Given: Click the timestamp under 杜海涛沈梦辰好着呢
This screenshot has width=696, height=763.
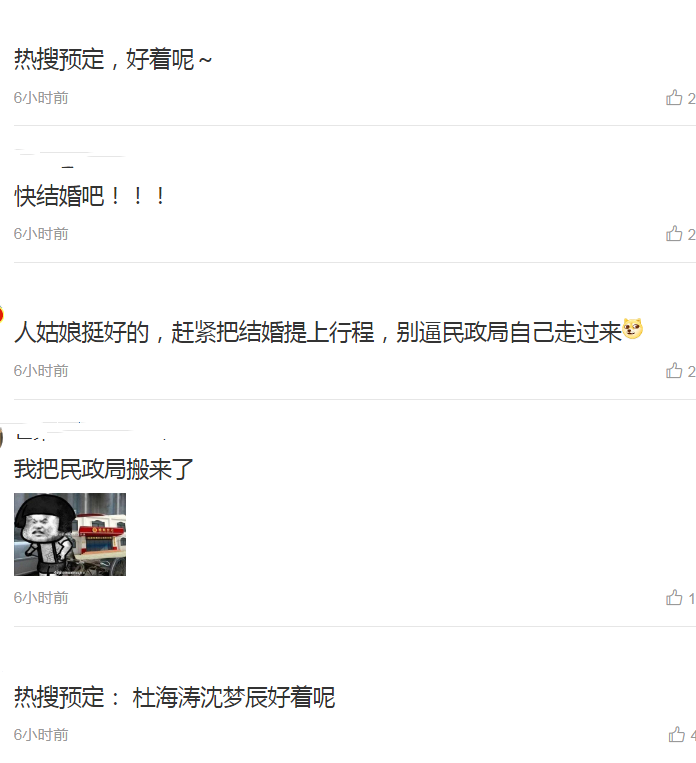Looking at the screenshot, I should (41, 735).
